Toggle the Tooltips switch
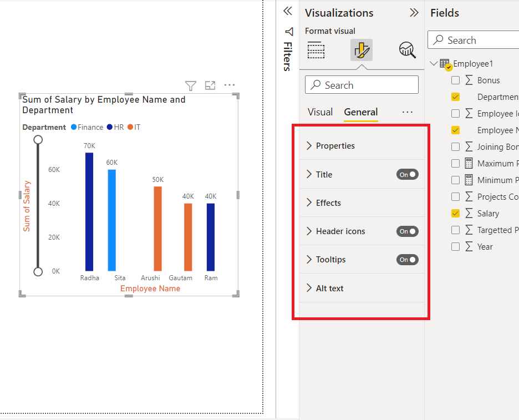The height and width of the screenshot is (420, 519). point(408,260)
